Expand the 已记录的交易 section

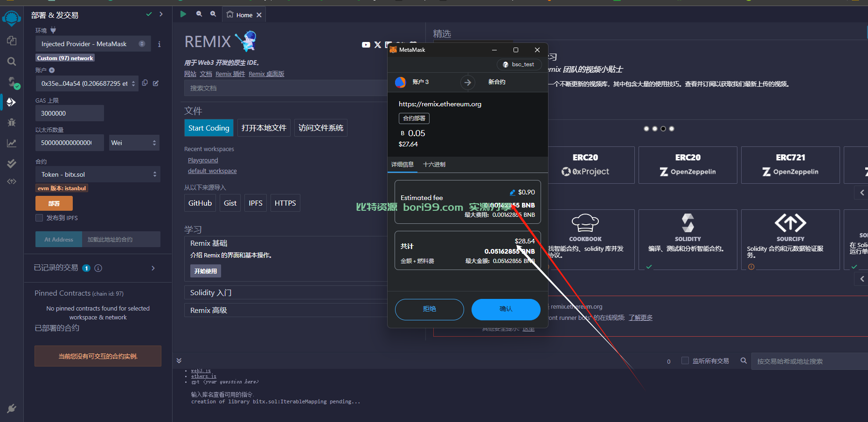[153, 268]
